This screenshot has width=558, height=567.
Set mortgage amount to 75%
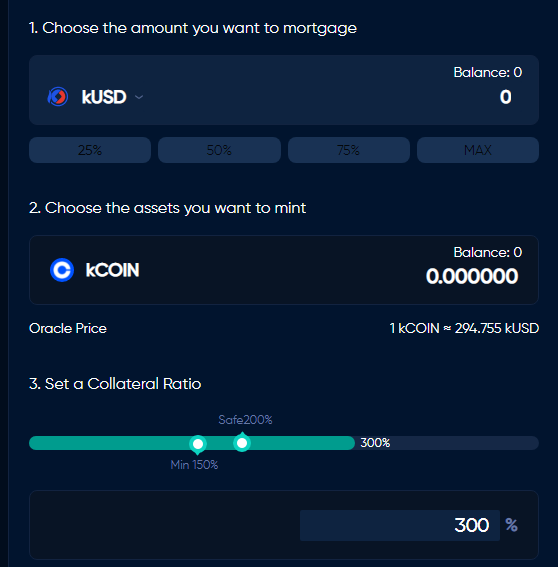pos(349,150)
